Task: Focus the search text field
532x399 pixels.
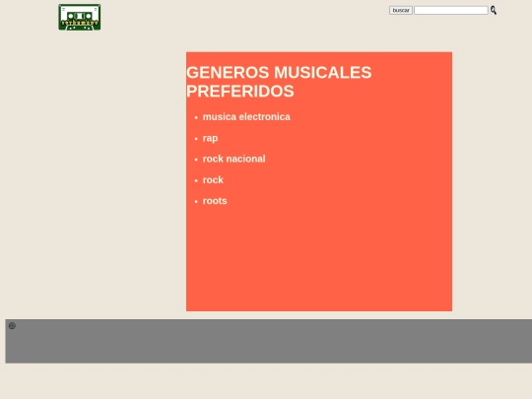Action: (451, 11)
